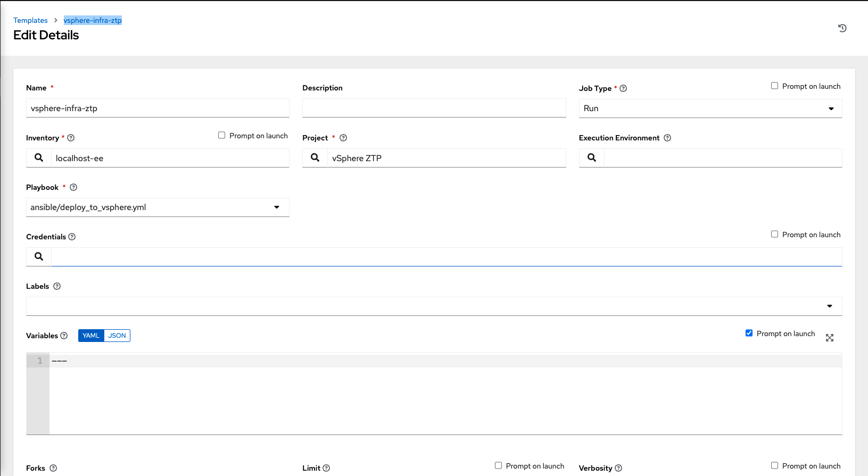Screen dimensions: 868x476
Task: Go to the Templates breadcrumb link
Action: coord(30,20)
